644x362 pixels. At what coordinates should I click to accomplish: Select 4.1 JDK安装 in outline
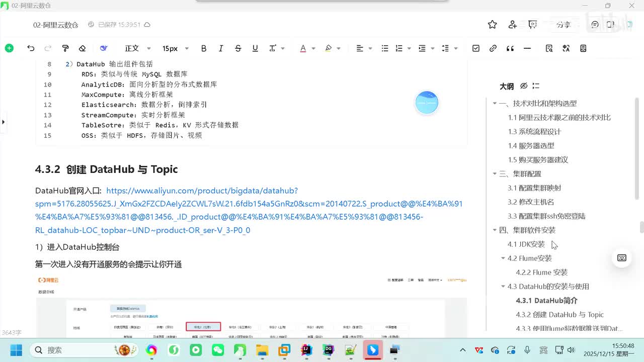pyautogui.click(x=526, y=244)
